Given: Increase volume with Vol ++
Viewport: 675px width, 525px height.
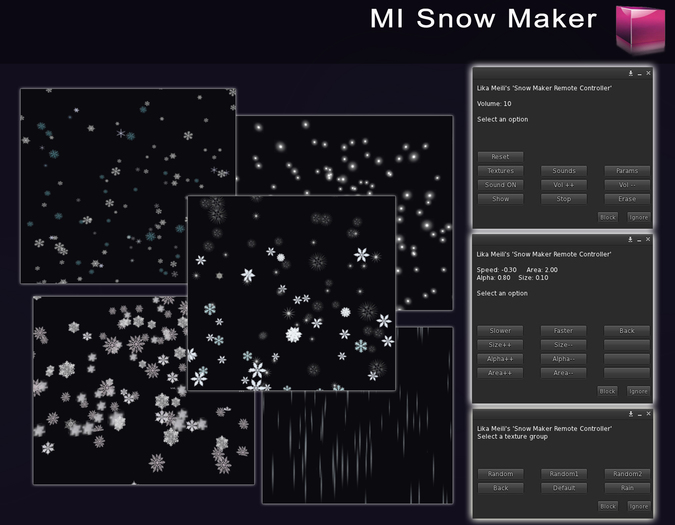Looking at the screenshot, I should (x=564, y=185).
